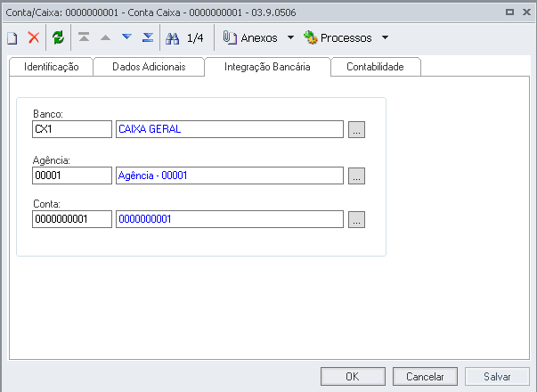Jump to the last record arrow icon
This screenshot has height=392, width=537.
pos(148,37)
